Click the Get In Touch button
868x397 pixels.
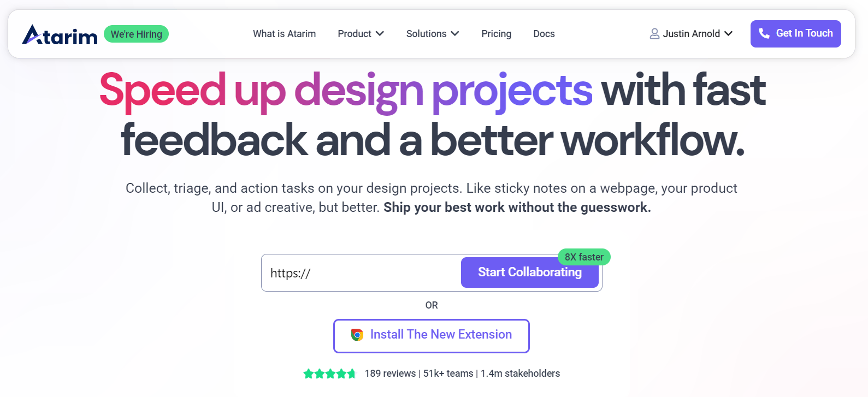click(x=795, y=34)
